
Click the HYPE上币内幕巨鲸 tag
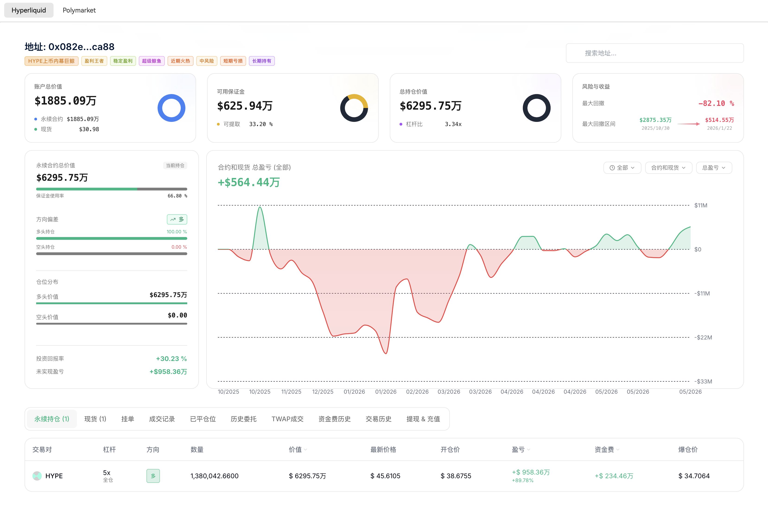click(x=51, y=61)
